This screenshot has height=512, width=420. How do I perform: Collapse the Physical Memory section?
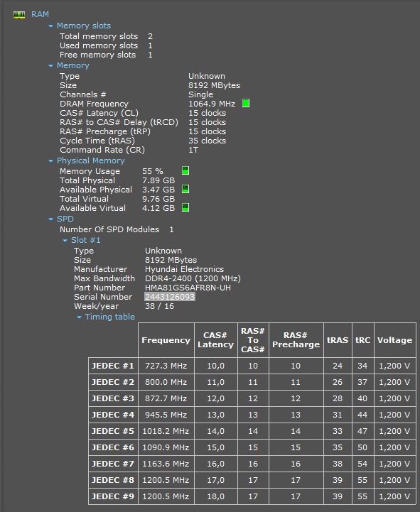50,161
